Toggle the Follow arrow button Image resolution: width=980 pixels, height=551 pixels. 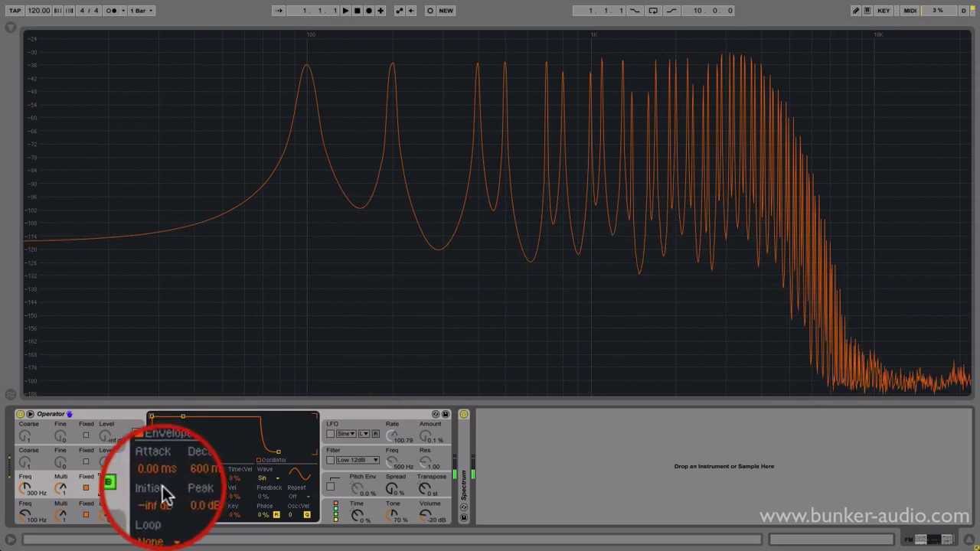(x=279, y=11)
